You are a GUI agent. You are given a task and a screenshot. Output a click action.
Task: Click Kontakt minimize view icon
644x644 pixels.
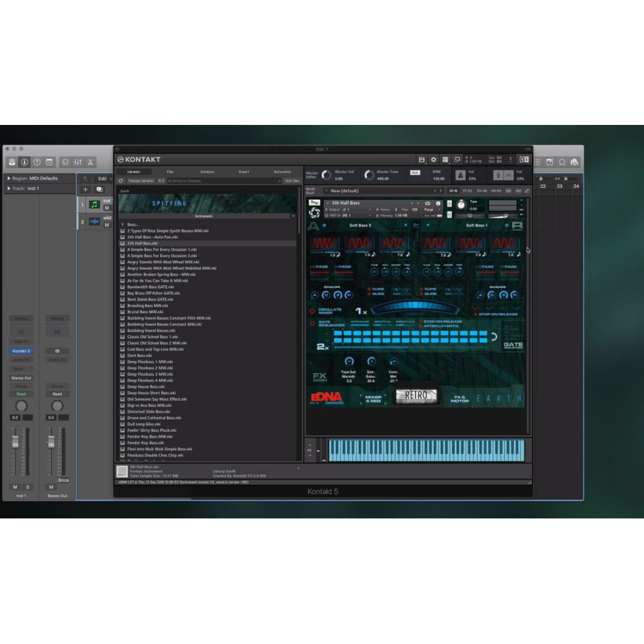[457, 159]
